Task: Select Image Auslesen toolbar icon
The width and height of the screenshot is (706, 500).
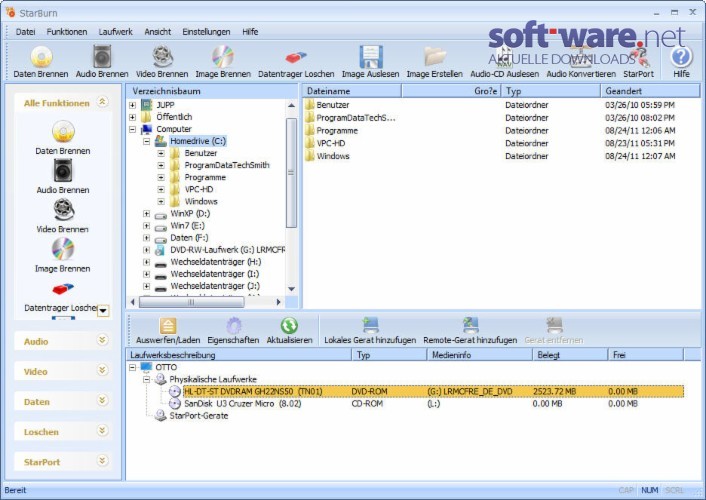Action: pos(371,57)
